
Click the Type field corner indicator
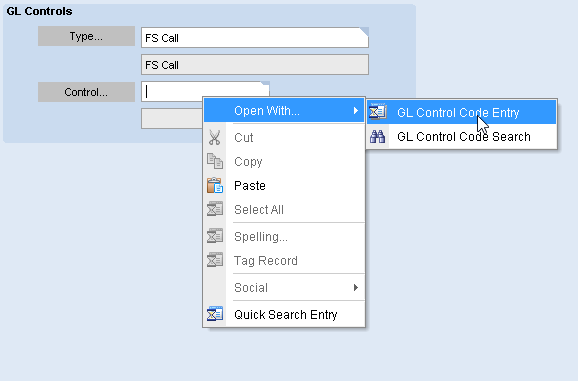[364, 32]
